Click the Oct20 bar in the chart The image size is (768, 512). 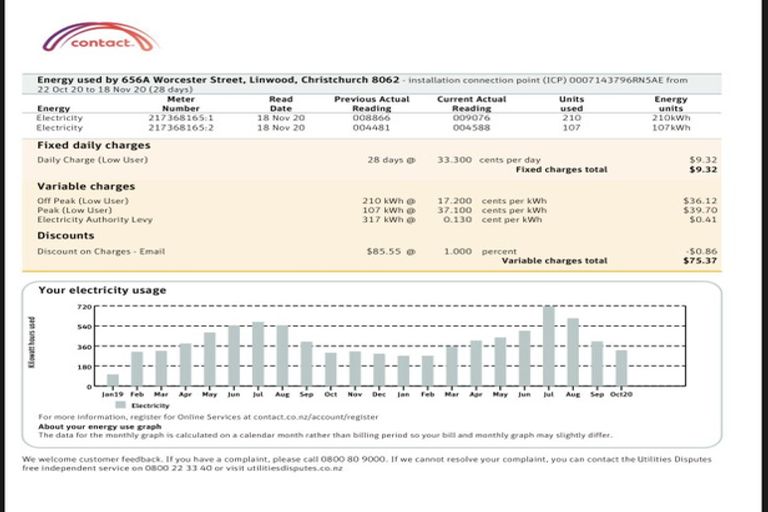[621, 368]
